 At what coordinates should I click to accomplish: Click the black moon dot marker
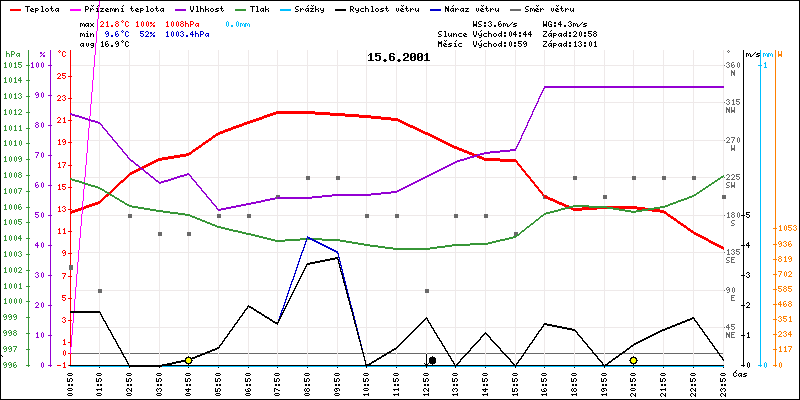point(432,360)
